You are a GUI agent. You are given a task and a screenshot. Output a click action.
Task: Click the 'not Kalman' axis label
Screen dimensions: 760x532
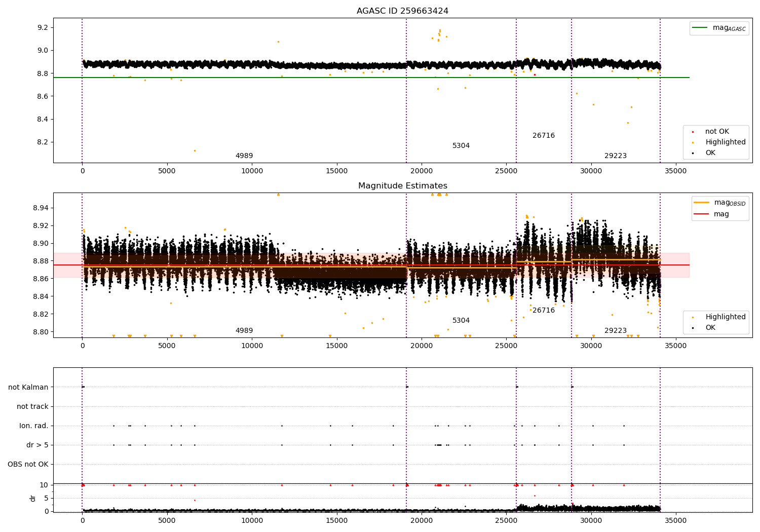pyautogui.click(x=28, y=388)
